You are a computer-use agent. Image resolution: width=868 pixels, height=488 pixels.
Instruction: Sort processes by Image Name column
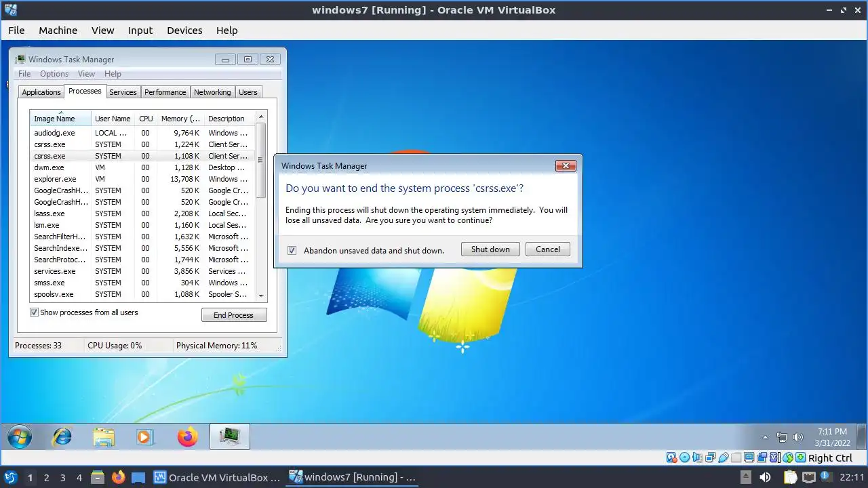click(x=60, y=118)
